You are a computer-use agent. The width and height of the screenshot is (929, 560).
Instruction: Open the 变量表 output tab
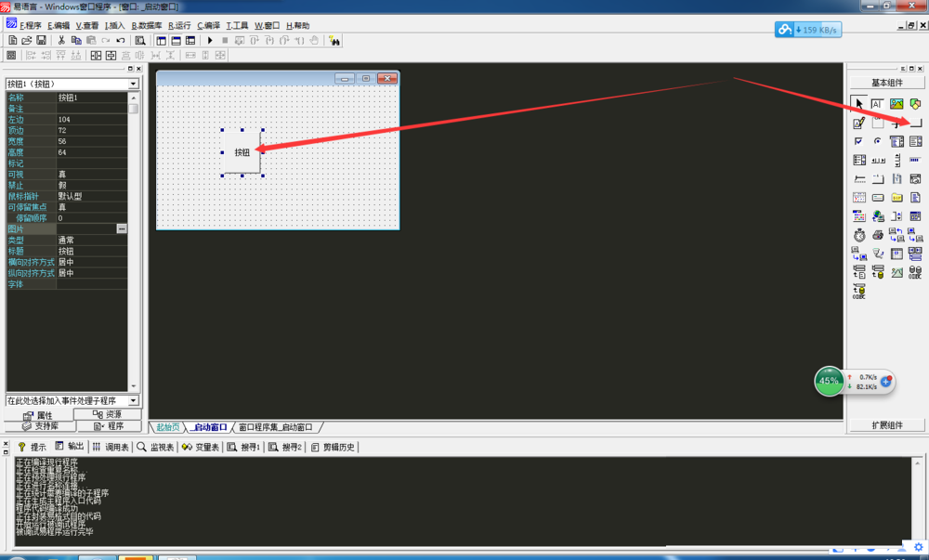201,447
